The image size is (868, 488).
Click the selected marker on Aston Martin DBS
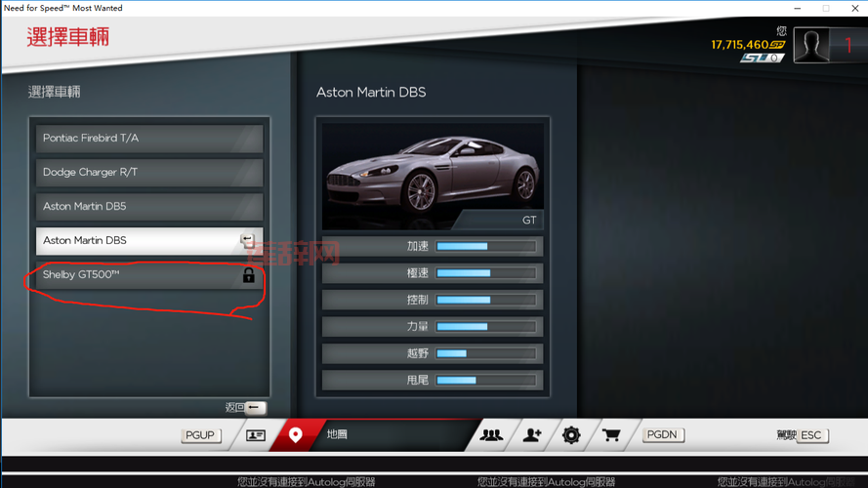[x=248, y=240]
